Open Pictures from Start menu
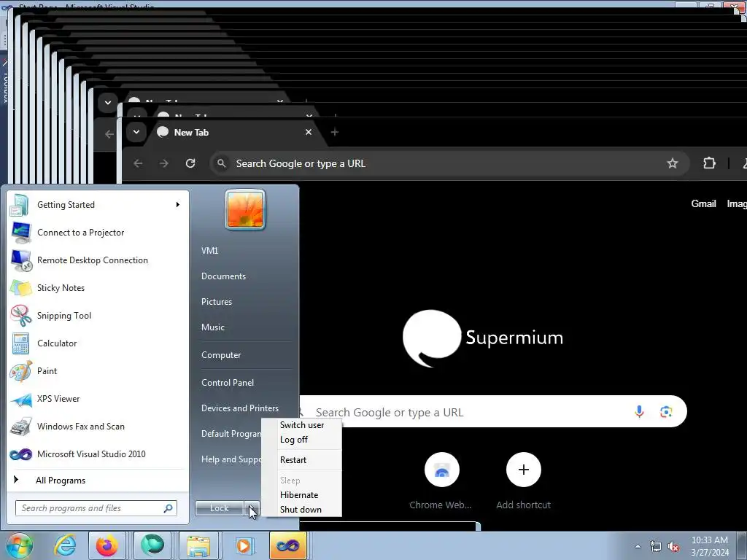The image size is (747, 560). [x=216, y=302]
